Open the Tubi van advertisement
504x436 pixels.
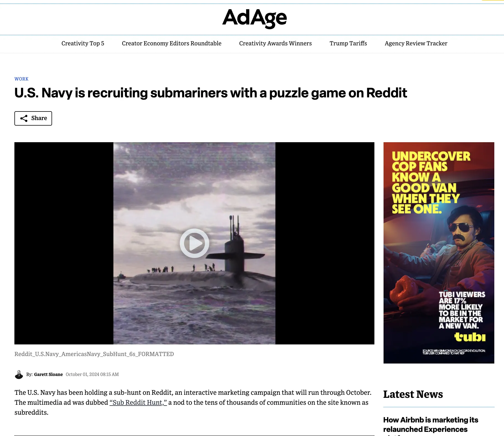point(439,253)
